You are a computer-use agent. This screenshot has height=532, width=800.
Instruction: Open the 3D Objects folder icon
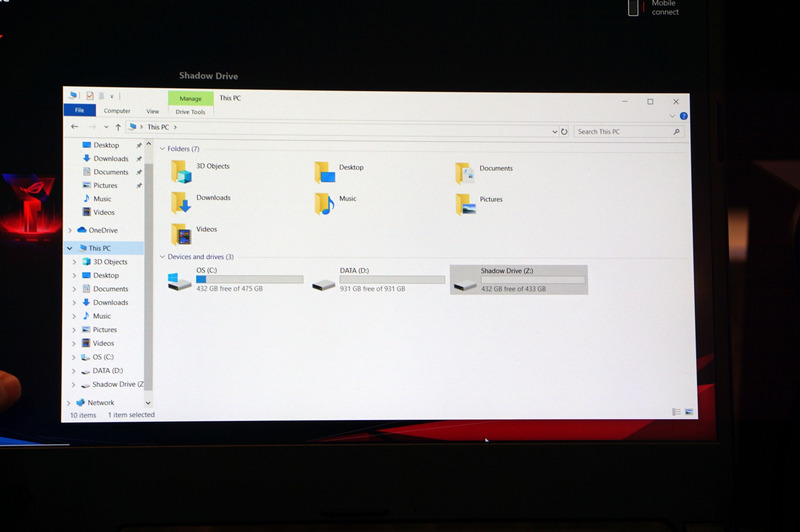tap(181, 171)
